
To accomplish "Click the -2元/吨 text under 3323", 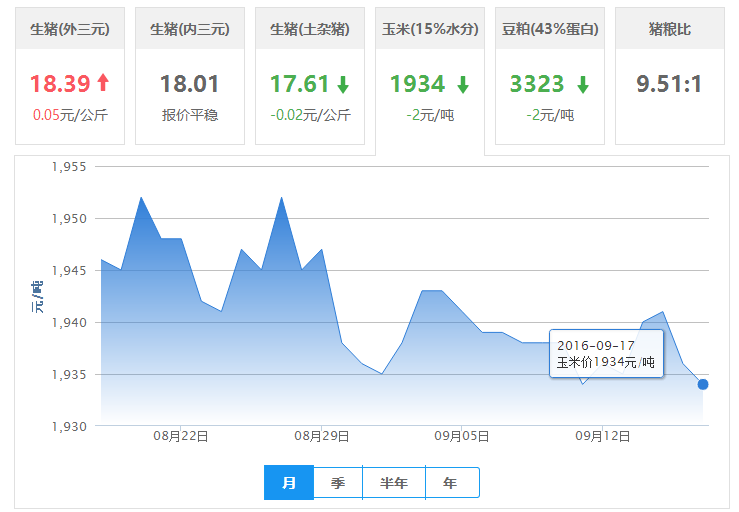I will tap(550, 115).
